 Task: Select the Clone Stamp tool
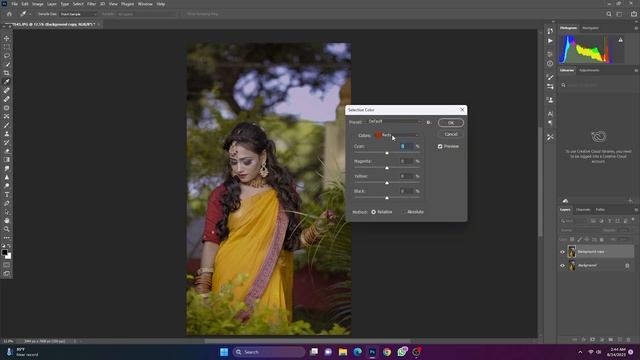click(7, 134)
